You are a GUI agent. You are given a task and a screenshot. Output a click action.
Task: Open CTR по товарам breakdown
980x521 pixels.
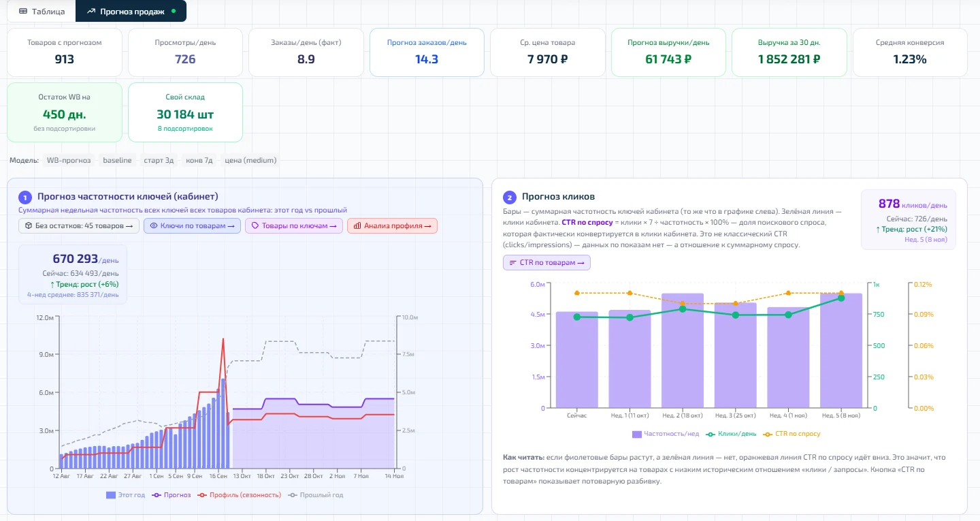click(x=546, y=262)
